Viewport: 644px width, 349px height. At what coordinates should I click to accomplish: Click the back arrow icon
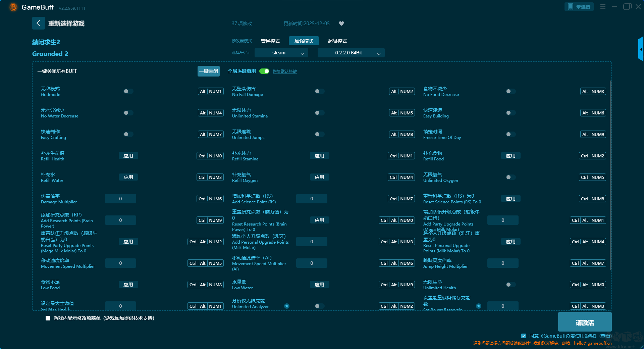pyautogui.click(x=38, y=23)
